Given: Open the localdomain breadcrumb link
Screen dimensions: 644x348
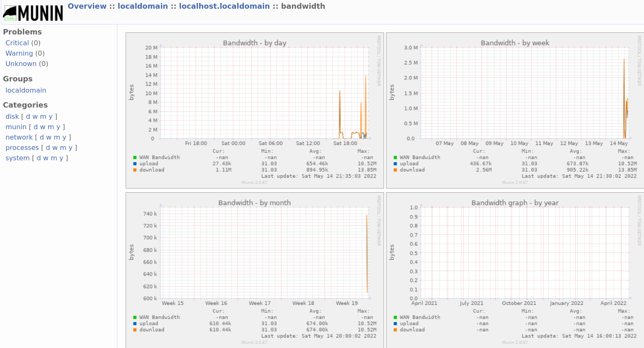Looking at the screenshot, I should pyautogui.click(x=143, y=6).
